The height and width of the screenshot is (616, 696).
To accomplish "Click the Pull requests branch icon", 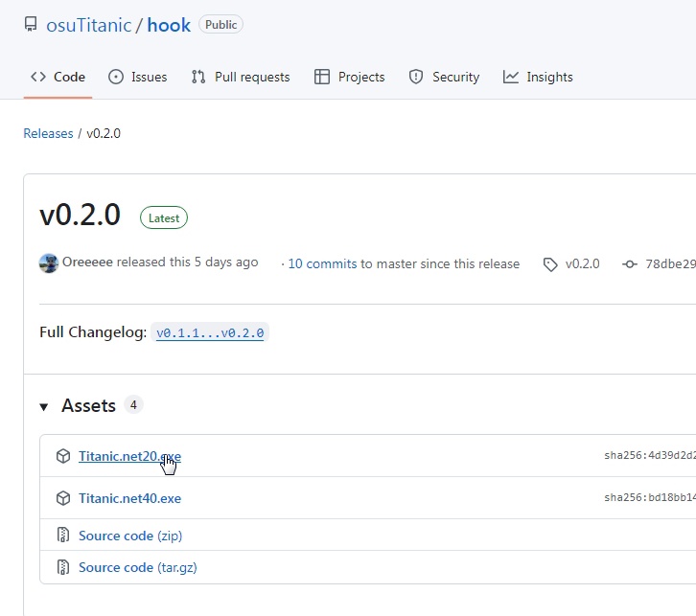I will point(198,77).
